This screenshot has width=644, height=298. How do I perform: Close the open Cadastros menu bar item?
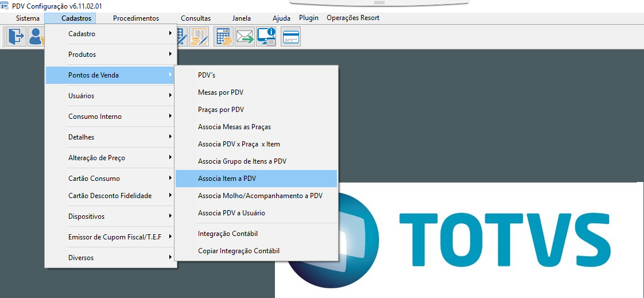pyautogui.click(x=70, y=18)
